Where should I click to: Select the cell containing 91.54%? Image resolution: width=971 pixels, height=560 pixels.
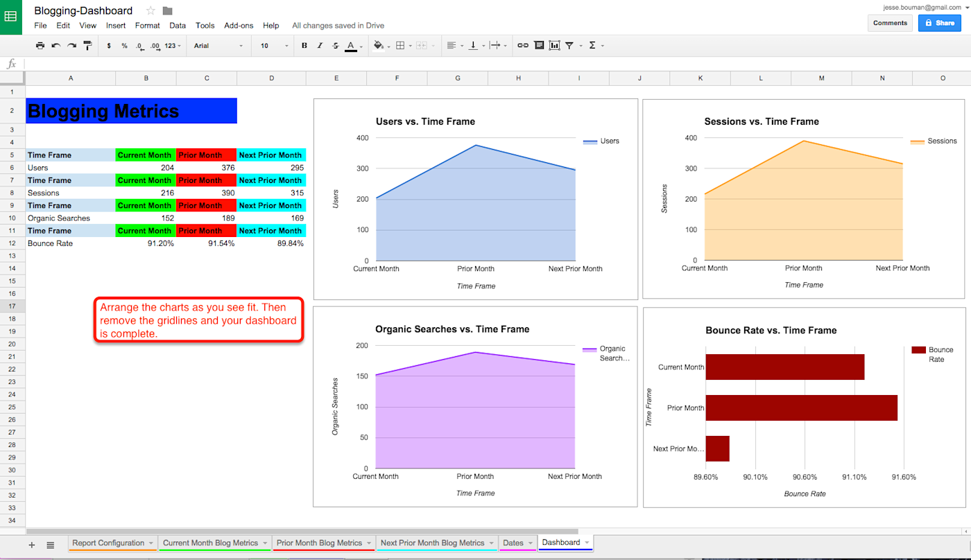pos(207,243)
